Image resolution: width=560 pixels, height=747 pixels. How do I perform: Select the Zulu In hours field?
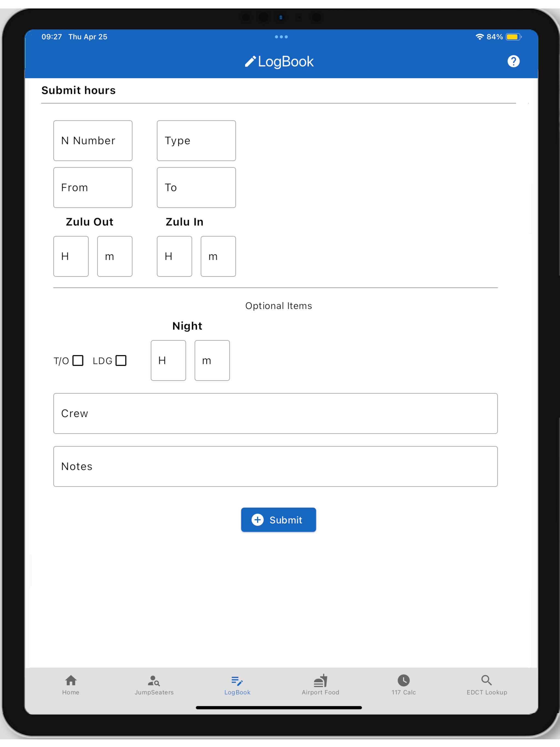[x=175, y=256]
